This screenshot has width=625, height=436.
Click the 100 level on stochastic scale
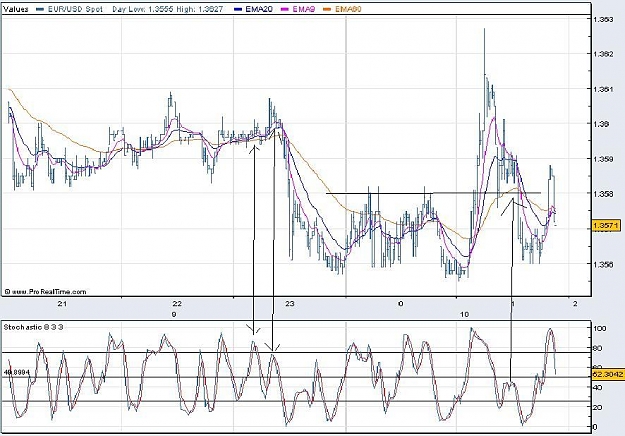600,328
